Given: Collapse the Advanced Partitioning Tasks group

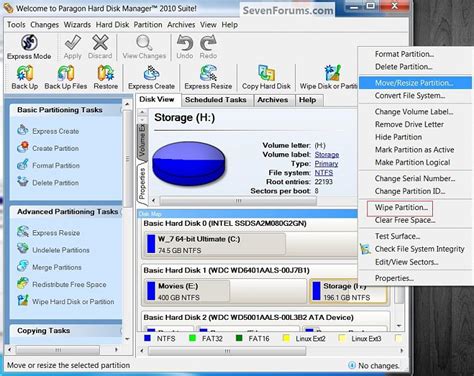Looking at the screenshot, I should 121,212.
